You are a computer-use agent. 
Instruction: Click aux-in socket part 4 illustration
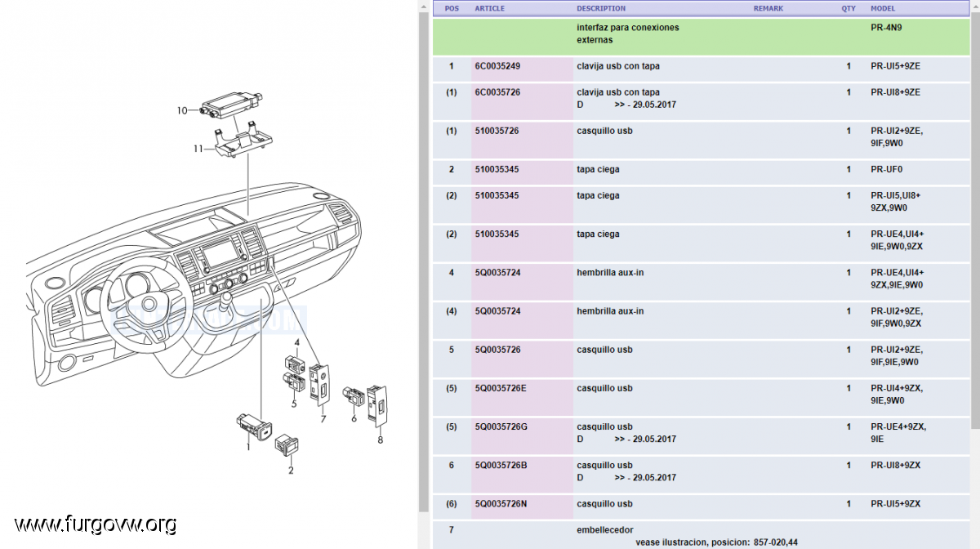point(294,361)
